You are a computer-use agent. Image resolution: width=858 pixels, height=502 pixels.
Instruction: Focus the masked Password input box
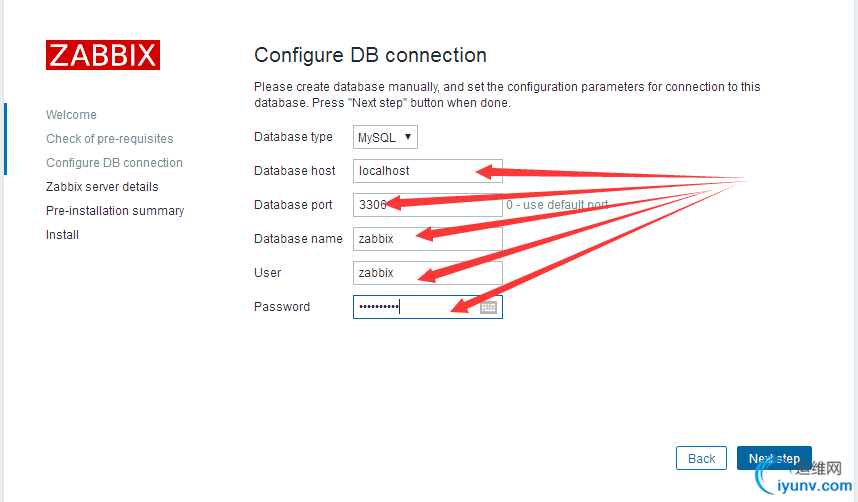pyautogui.click(x=427, y=307)
